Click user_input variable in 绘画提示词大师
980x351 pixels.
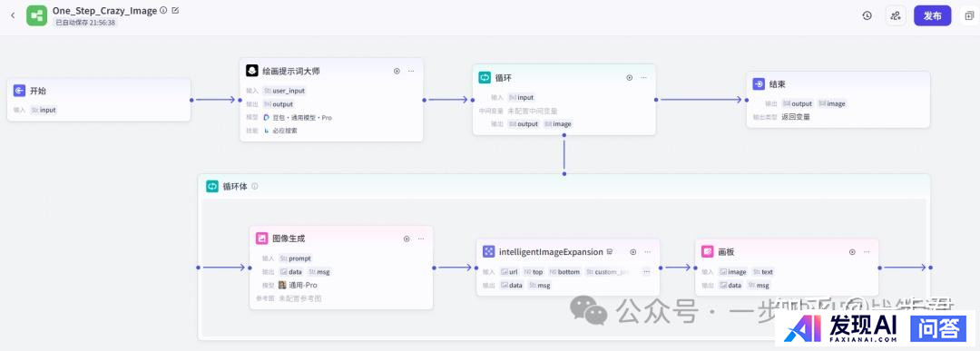[284, 91]
